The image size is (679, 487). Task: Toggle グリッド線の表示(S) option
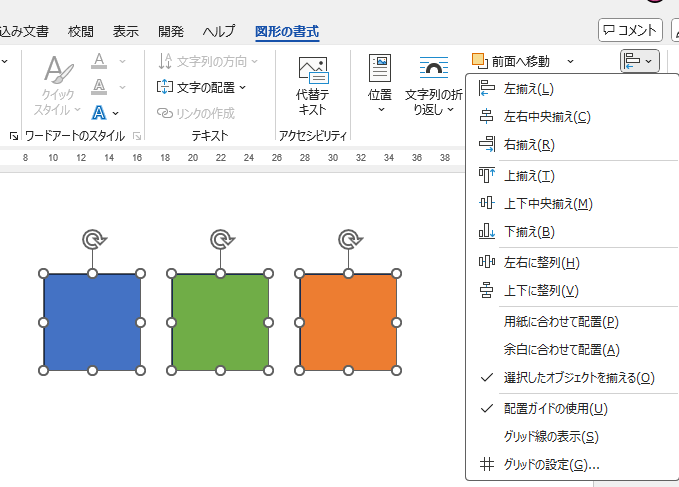pos(574,437)
